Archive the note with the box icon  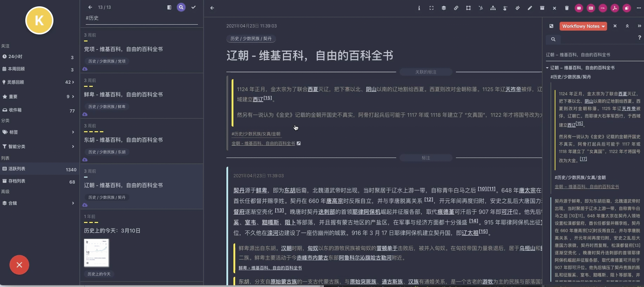point(542,8)
